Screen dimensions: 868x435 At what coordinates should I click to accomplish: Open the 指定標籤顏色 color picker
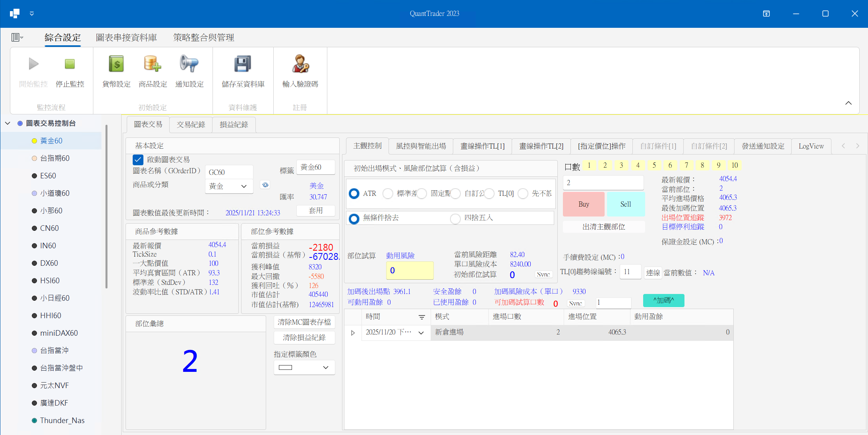pyautogui.click(x=304, y=367)
